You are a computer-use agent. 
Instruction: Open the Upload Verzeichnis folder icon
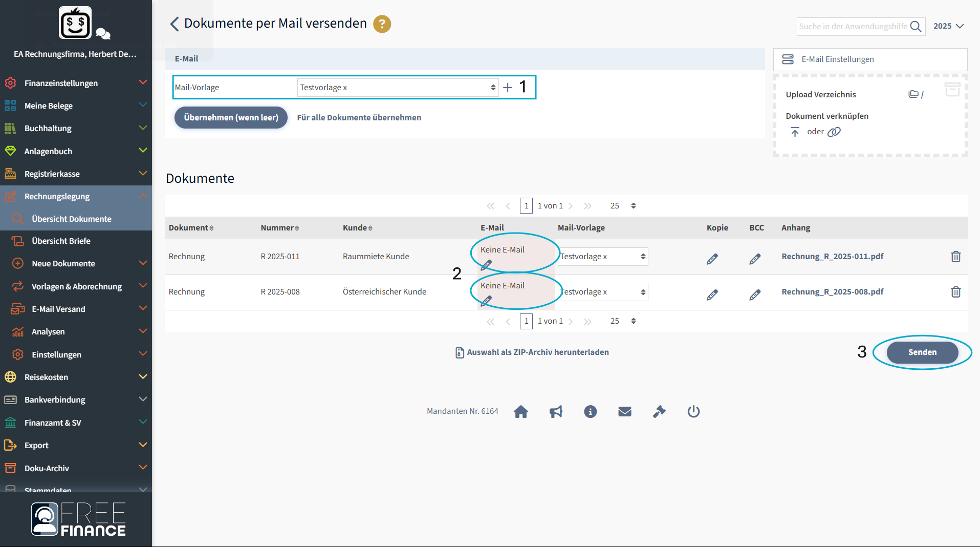913,94
